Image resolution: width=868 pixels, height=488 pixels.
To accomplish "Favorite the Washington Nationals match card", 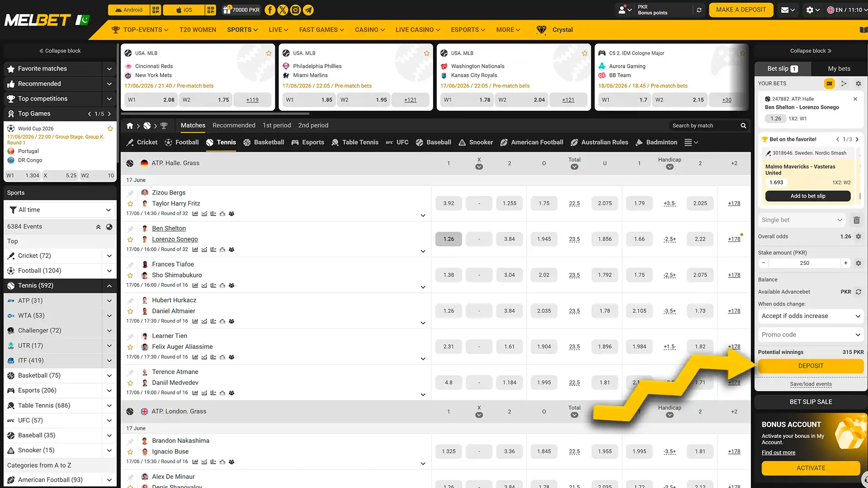I will point(585,53).
